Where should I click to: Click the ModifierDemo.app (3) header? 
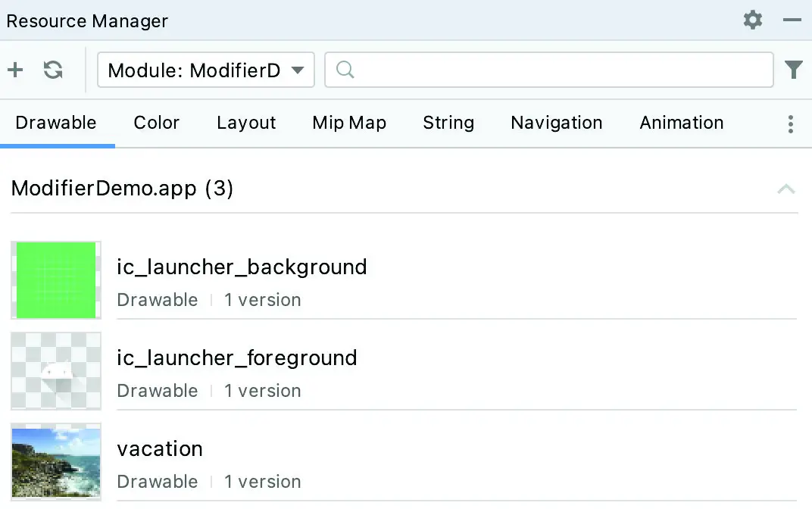[122, 189]
